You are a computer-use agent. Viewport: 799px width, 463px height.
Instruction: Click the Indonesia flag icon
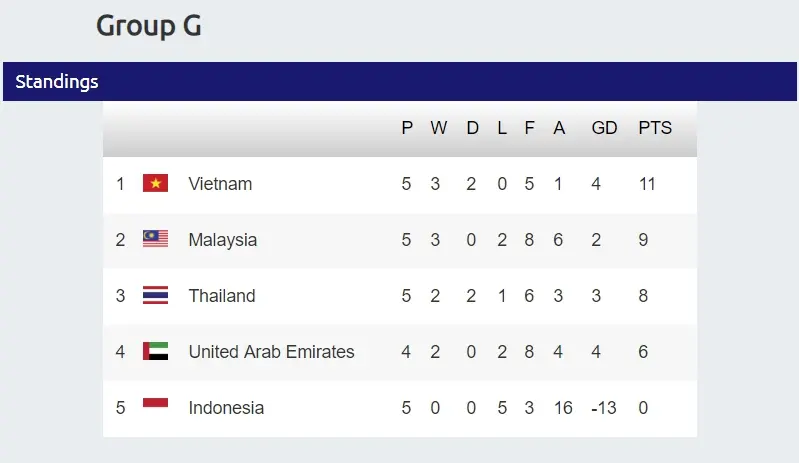coord(155,406)
